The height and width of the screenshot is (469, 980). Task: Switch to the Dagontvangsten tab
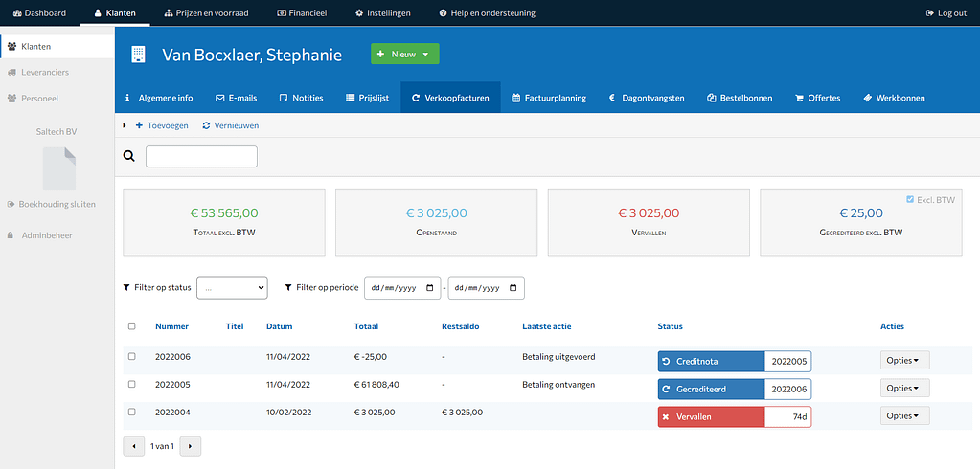click(647, 98)
